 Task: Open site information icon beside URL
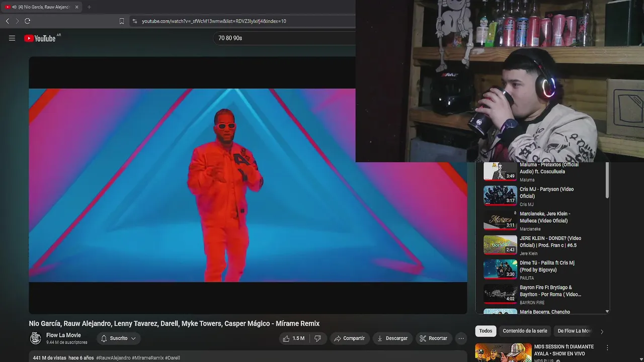[x=134, y=21]
